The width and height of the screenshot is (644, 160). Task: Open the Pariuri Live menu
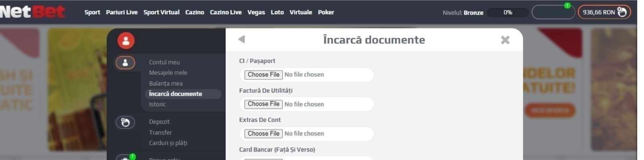point(122,12)
